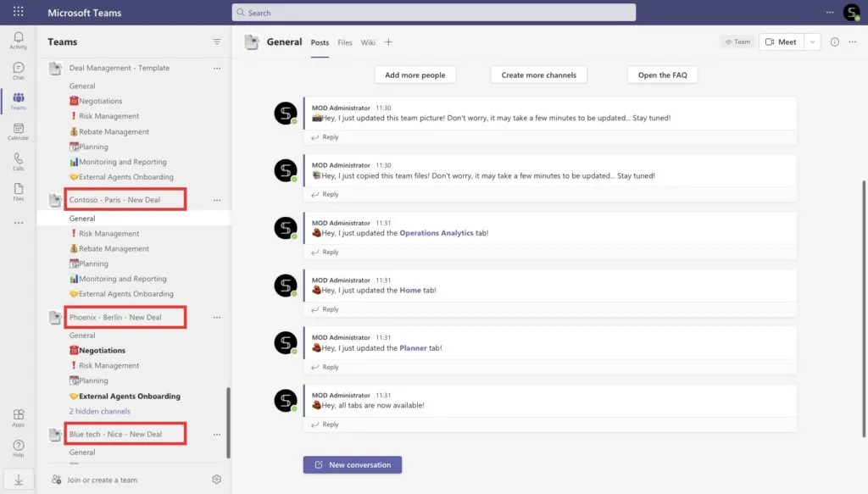Open Settings and more in title bar

pyautogui.click(x=830, y=12)
